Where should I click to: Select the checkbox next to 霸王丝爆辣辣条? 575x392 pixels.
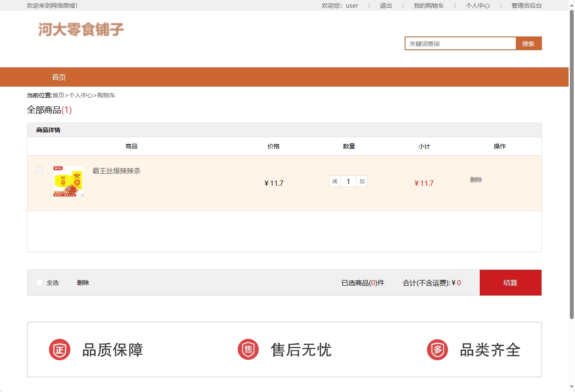click(x=39, y=170)
